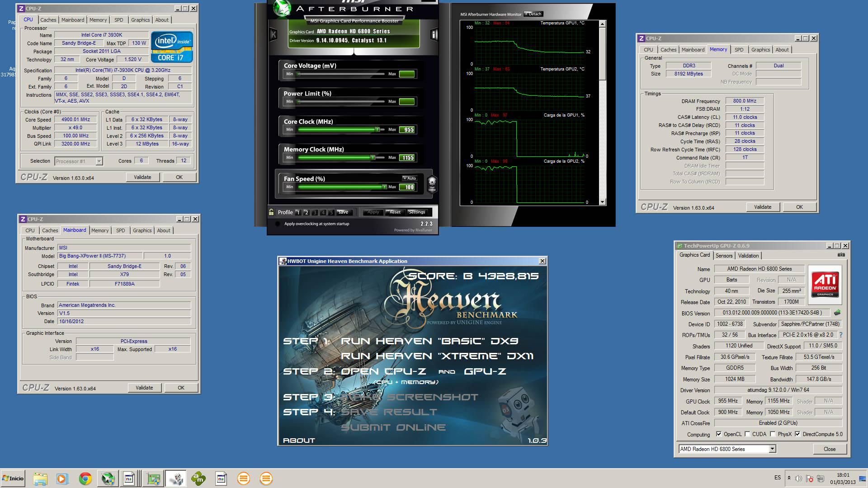Take GPU-Z screenshot with camera icon
Image resolution: width=868 pixels, height=488 pixels.
pyautogui.click(x=841, y=255)
